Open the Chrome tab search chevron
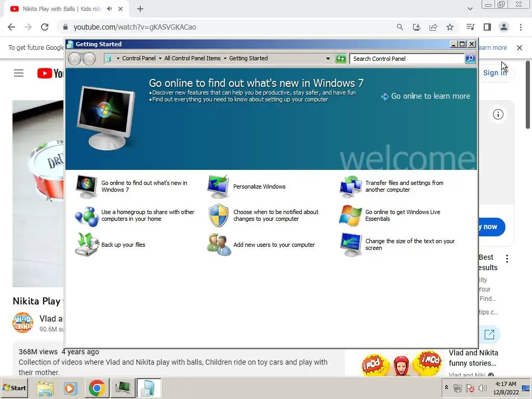This screenshot has width=532, height=399. tap(470, 9)
